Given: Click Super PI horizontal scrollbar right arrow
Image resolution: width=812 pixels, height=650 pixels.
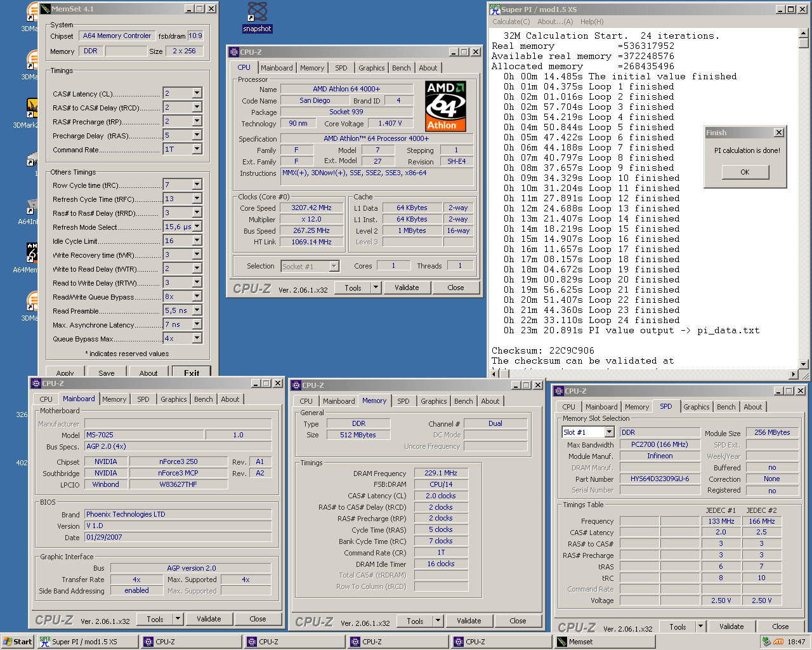Looking at the screenshot, I should click(x=793, y=375).
